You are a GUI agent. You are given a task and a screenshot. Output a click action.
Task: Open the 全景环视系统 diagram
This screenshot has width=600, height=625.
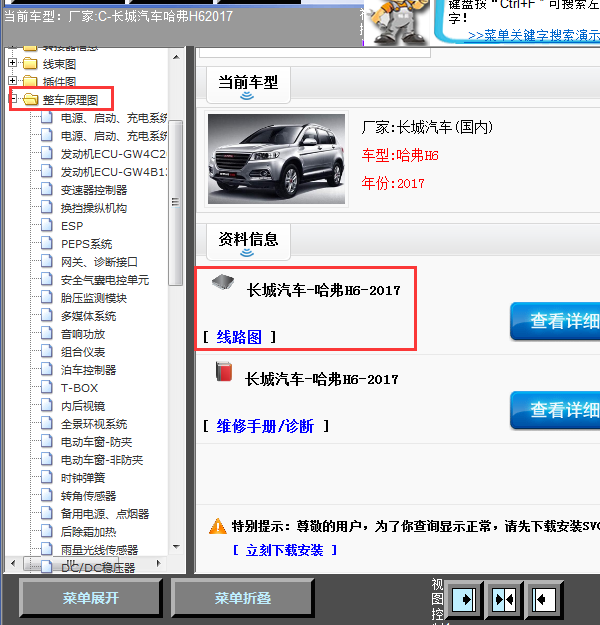pos(94,424)
